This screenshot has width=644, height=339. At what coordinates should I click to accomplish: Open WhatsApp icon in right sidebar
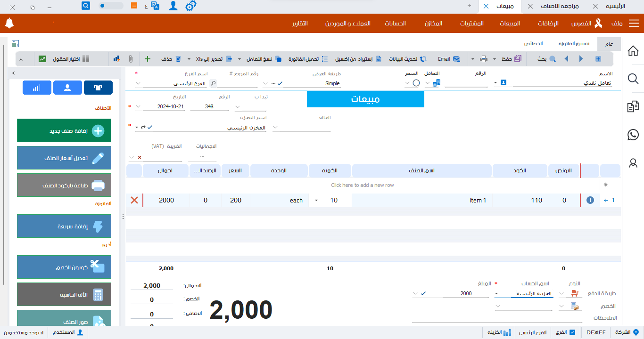(x=633, y=135)
